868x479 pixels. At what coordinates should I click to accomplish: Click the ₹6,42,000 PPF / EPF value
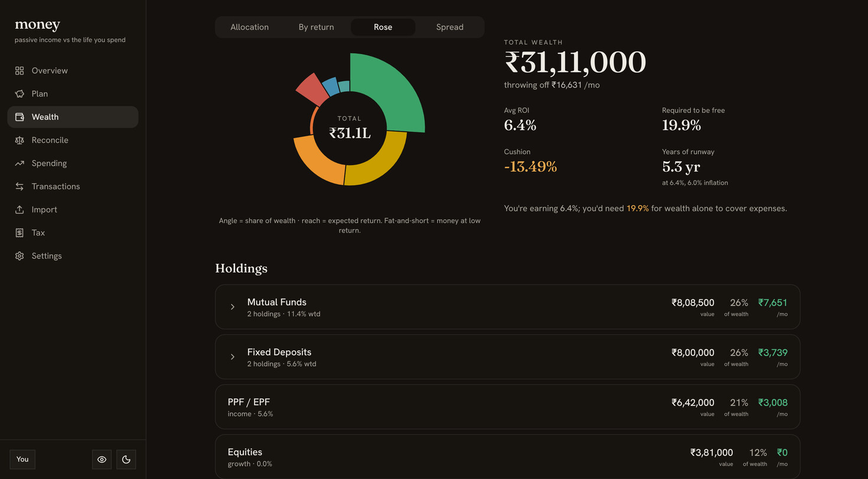[693, 403]
